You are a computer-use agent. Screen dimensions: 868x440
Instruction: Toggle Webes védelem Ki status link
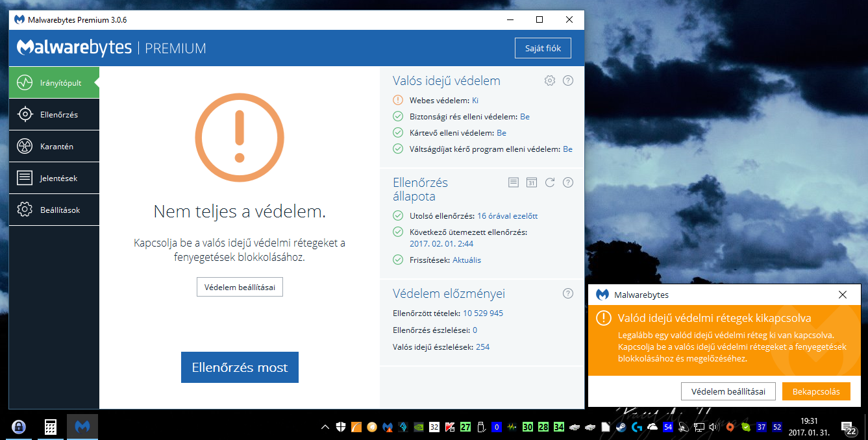475,101
